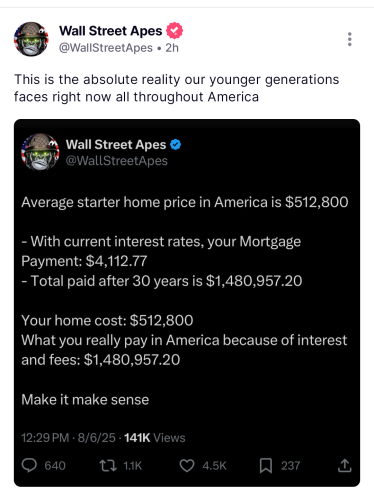The height and width of the screenshot is (500, 374).
Task: Click the 12:29 PM · 8/6/25 timestamp
Action: pos(68,438)
